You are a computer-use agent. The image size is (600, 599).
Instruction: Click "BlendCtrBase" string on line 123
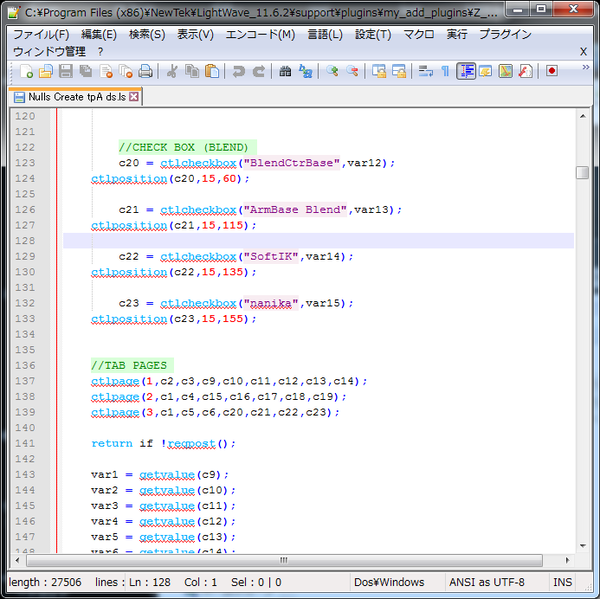[292, 163]
